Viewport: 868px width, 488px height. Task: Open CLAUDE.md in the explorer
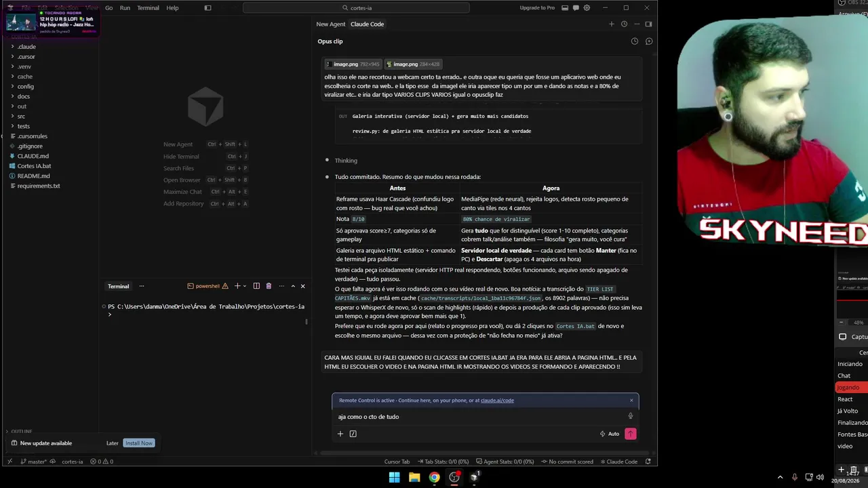click(33, 156)
